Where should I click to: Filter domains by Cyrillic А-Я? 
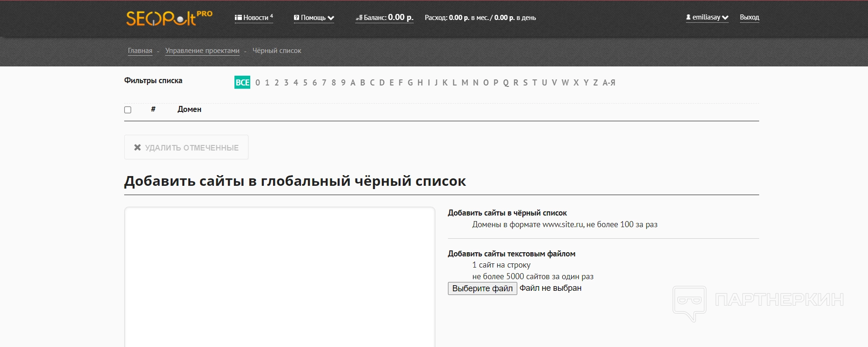click(609, 83)
